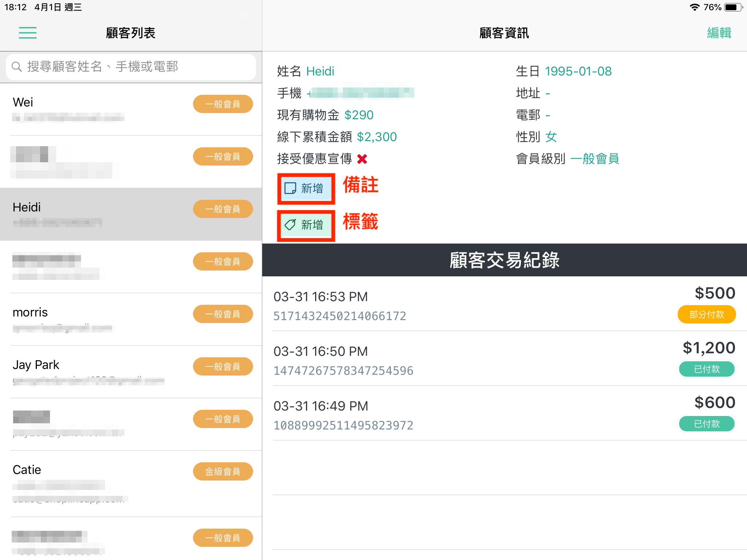Screen dimensions: 747x560
Task: Tap the store credit value $290
Action: (x=359, y=115)
